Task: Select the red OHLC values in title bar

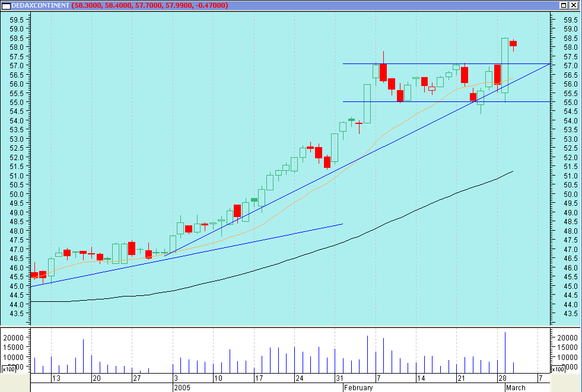Action: pos(151,5)
